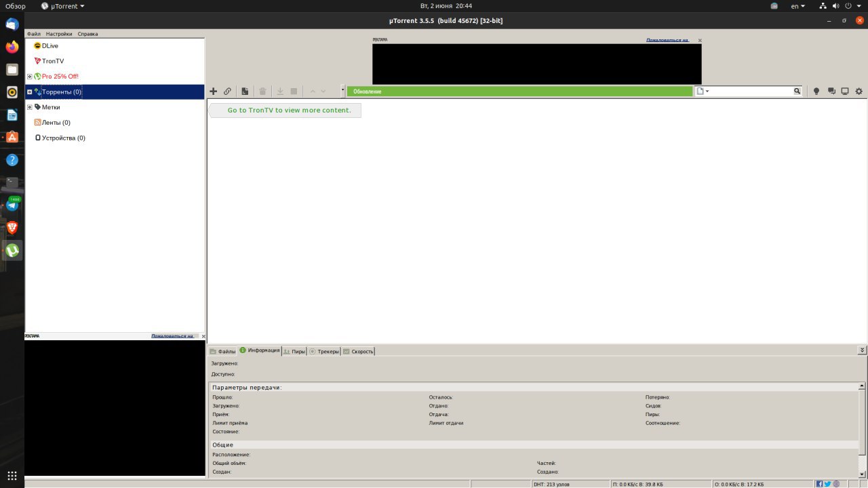
Task: Click the info panel scrollbar up arrow
Action: (x=862, y=386)
